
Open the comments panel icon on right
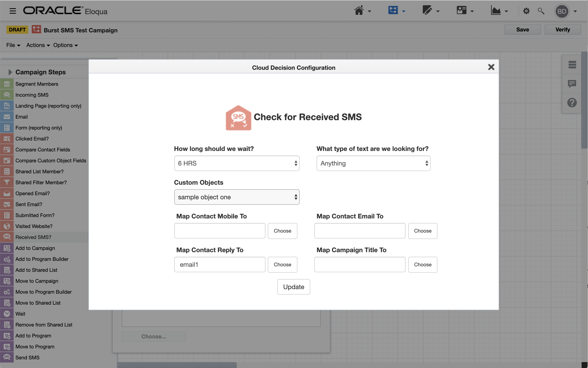pyautogui.click(x=572, y=84)
